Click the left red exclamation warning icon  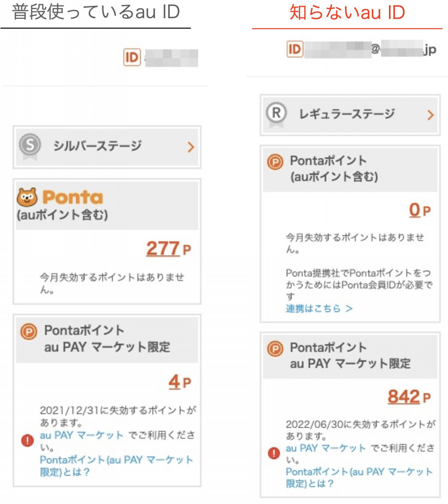click(28, 440)
